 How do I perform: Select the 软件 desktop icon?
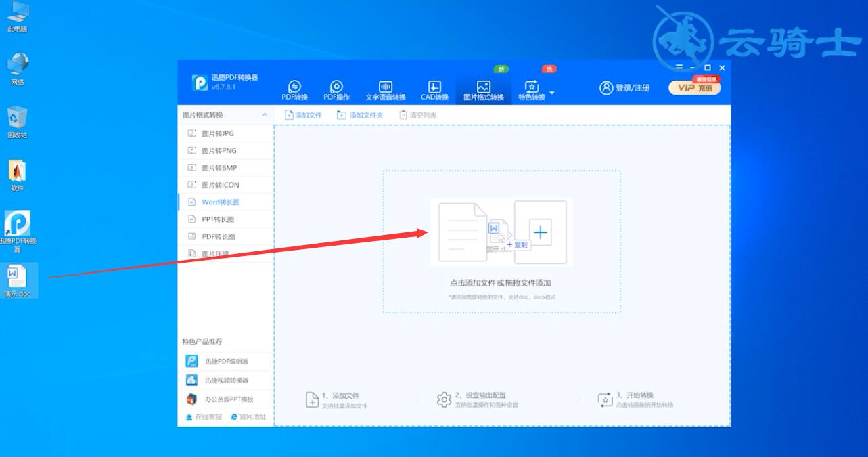pos(18,175)
